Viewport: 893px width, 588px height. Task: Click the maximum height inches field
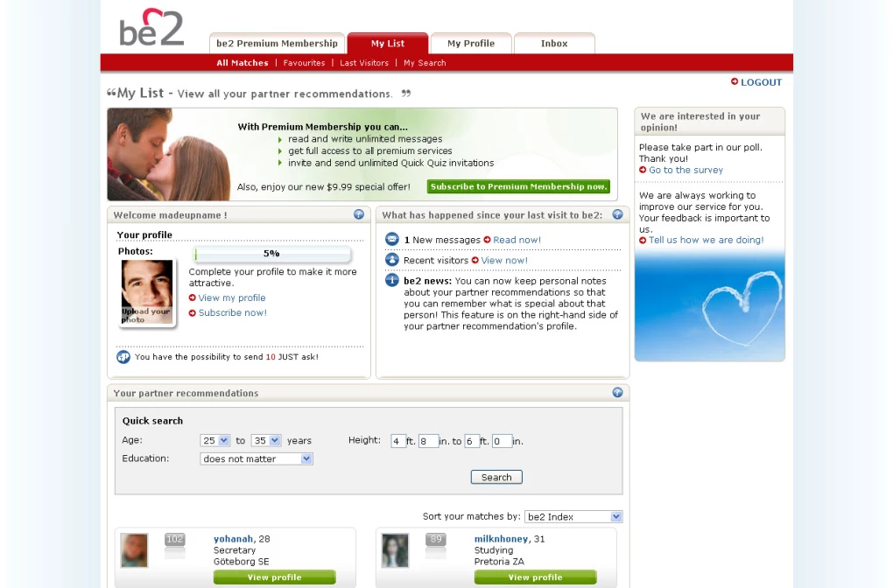[501, 441]
